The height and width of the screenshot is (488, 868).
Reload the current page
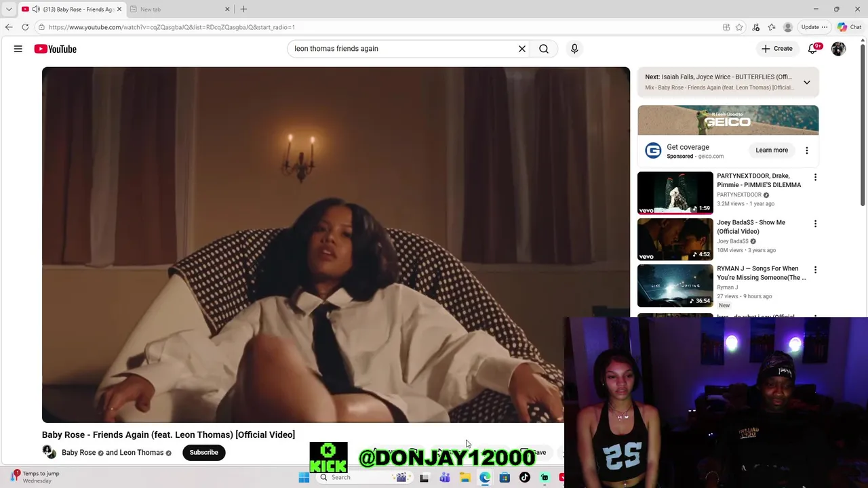(x=25, y=27)
